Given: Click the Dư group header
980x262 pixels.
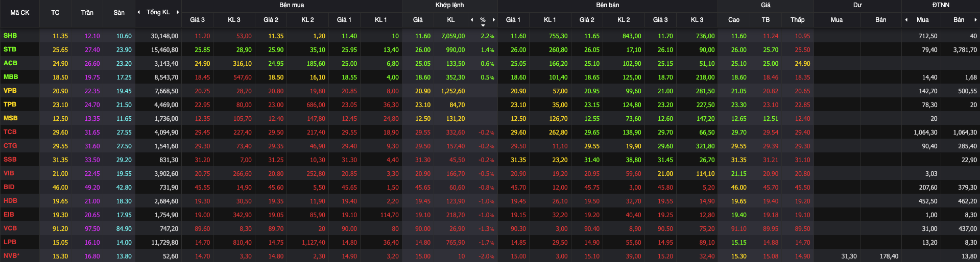Looking at the screenshot, I should 857,5.
